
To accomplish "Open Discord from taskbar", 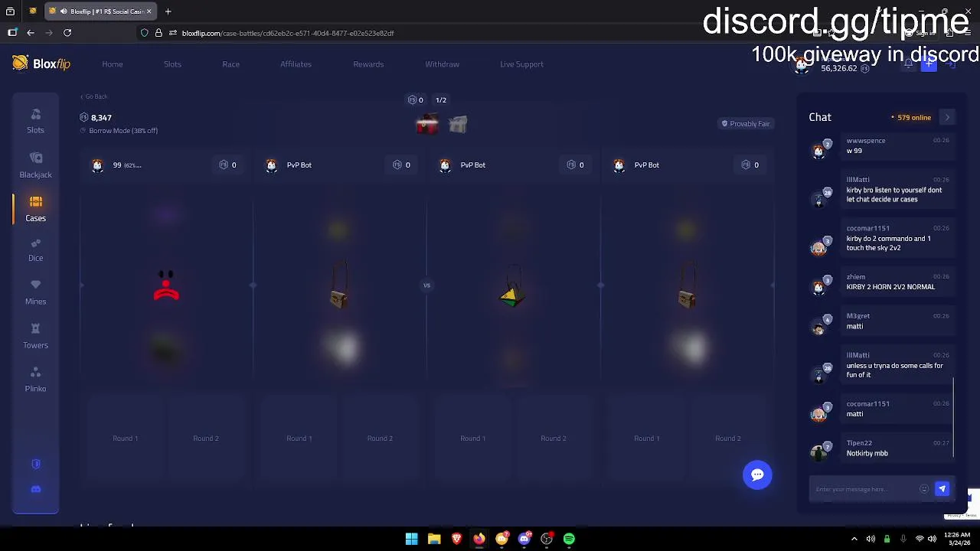I will (x=524, y=539).
